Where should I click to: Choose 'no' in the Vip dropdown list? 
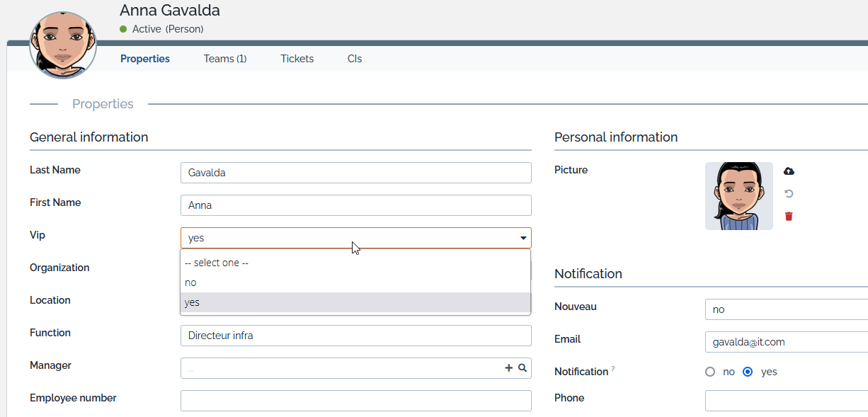coord(355,282)
